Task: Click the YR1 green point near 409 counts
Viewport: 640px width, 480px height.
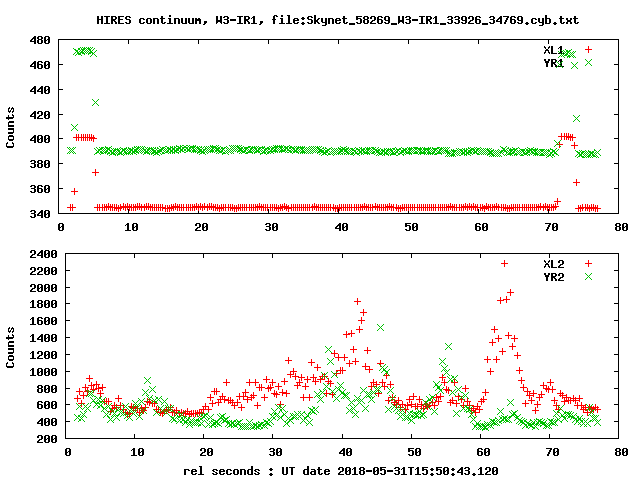Action: click(x=74, y=128)
